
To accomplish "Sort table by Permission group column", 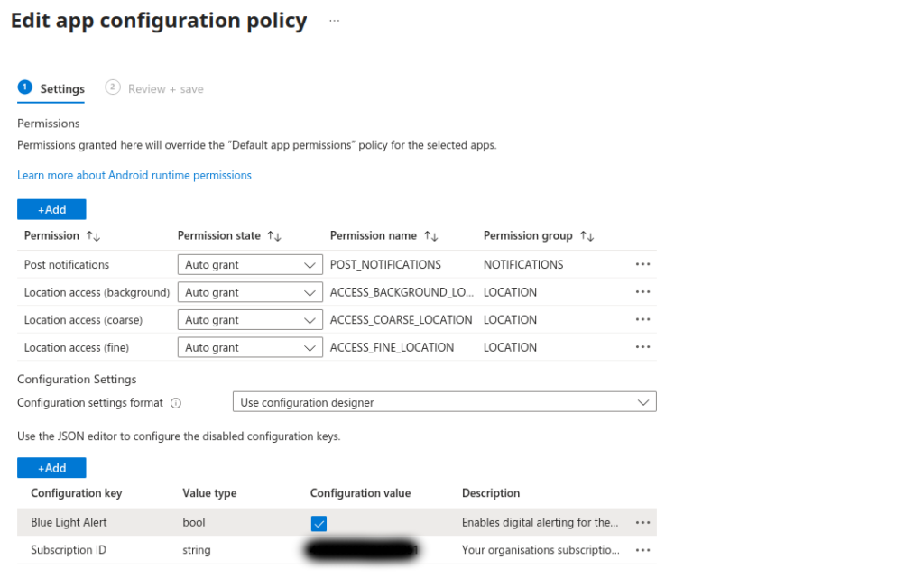I will (587, 236).
